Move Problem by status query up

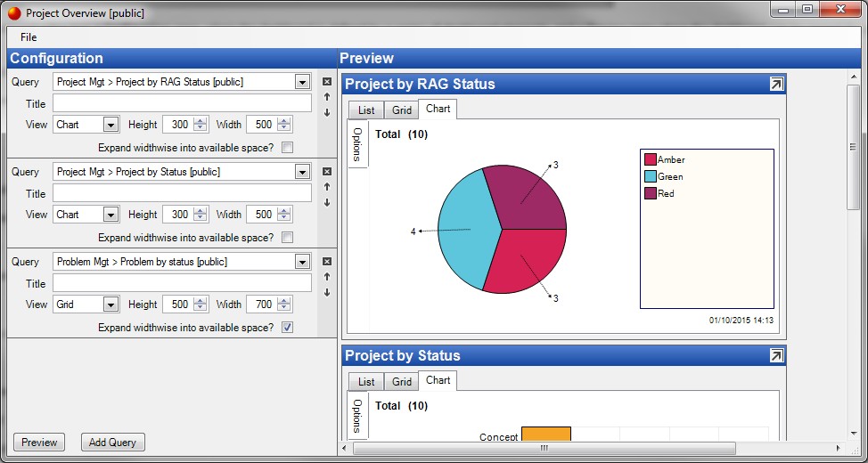(x=326, y=277)
